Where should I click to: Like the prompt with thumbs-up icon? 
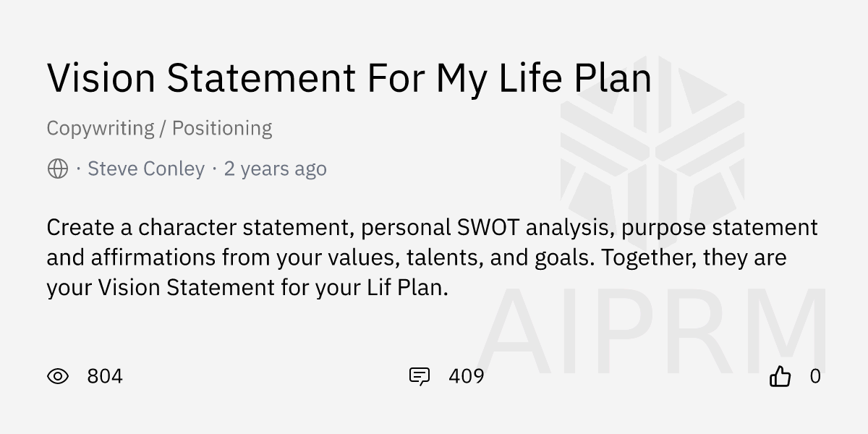click(780, 376)
